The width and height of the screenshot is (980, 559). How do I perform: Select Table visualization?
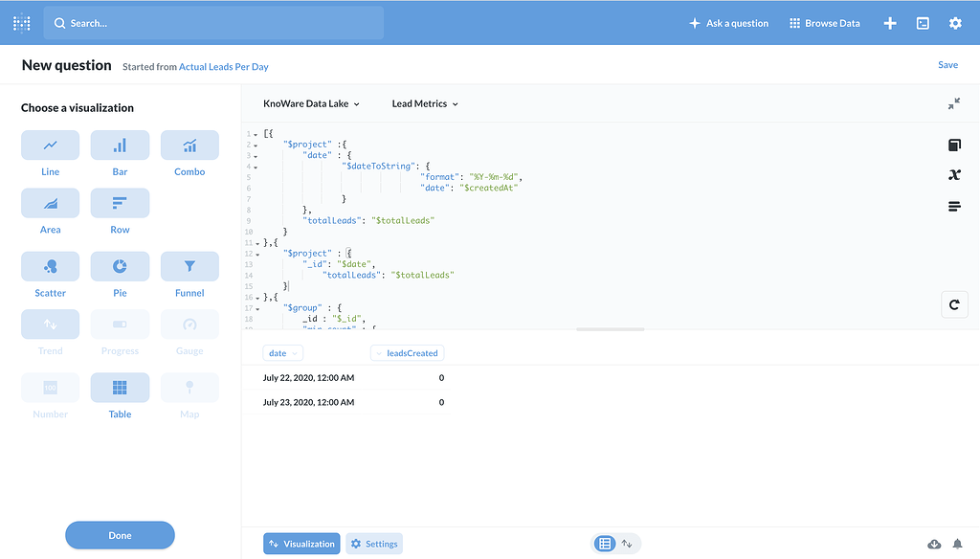point(120,388)
